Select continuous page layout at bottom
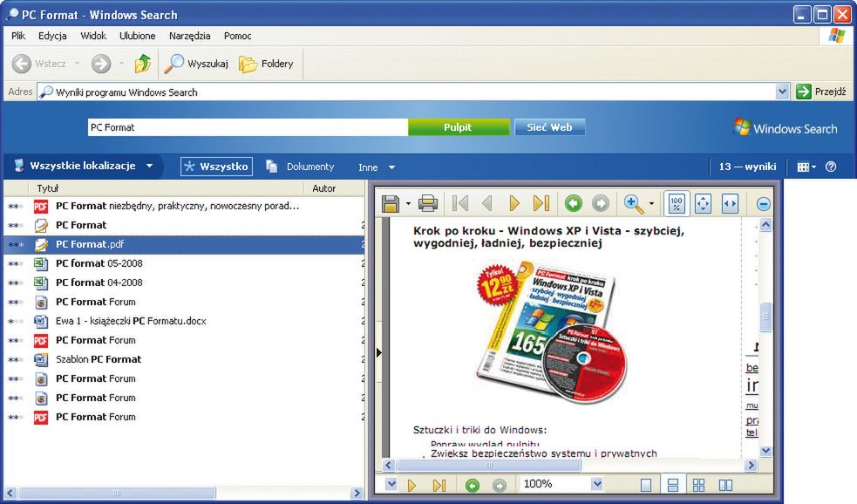857x504 pixels. [x=673, y=485]
